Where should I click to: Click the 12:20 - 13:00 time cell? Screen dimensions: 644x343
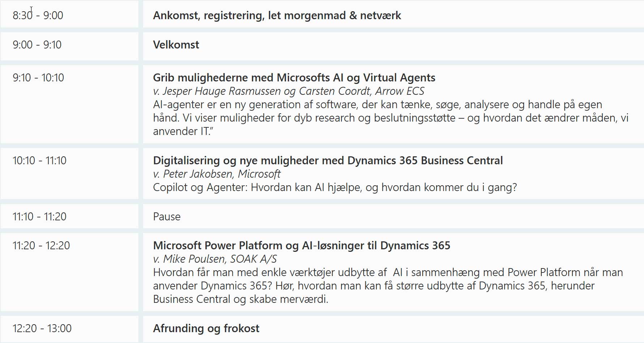point(42,328)
